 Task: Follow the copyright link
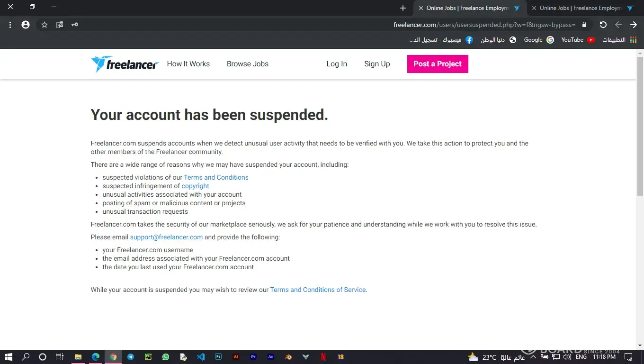(x=195, y=186)
